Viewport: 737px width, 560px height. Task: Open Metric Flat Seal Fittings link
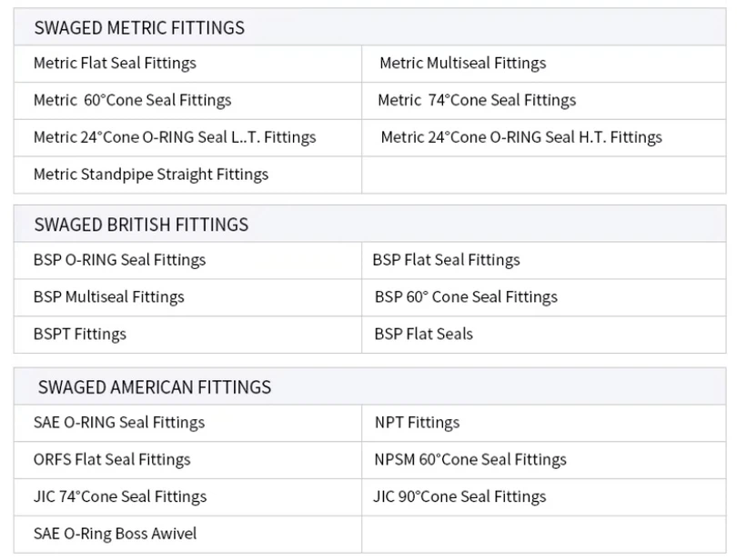pos(115,64)
